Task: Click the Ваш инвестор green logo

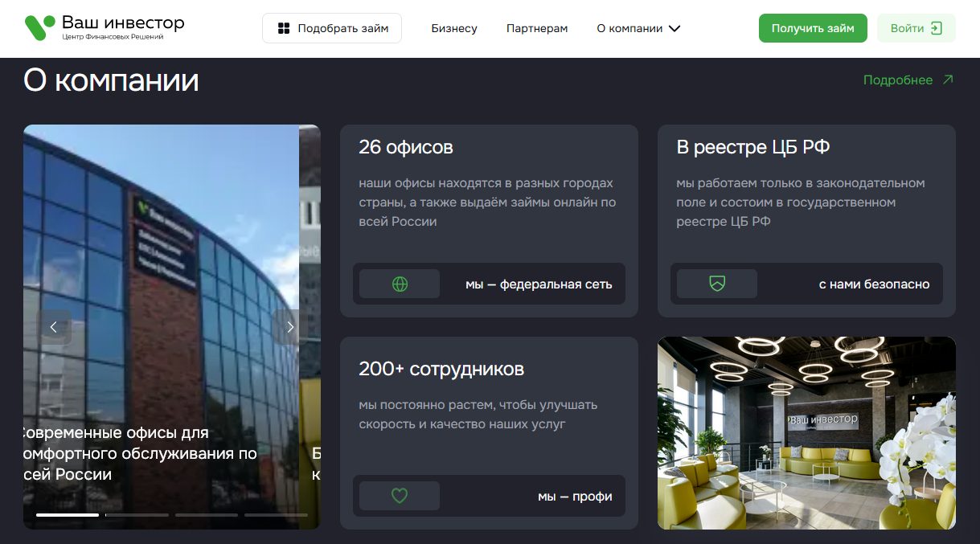Action: tap(40, 27)
